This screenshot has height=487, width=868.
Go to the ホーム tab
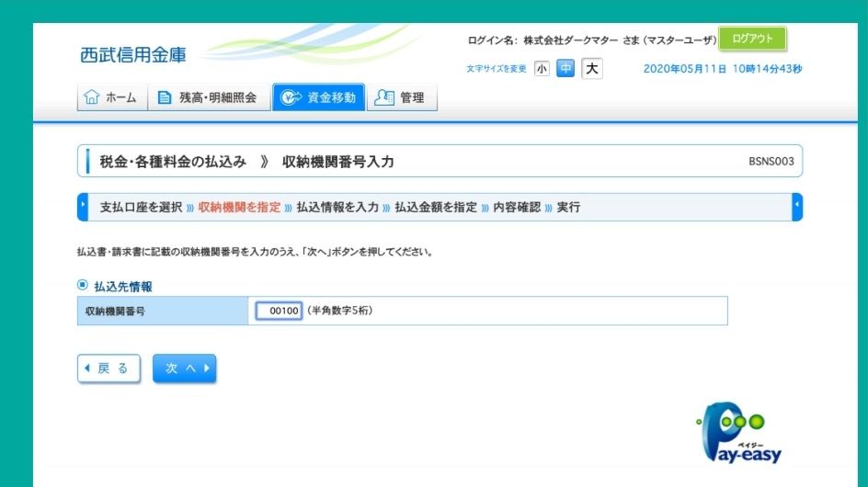pyautogui.click(x=110, y=97)
